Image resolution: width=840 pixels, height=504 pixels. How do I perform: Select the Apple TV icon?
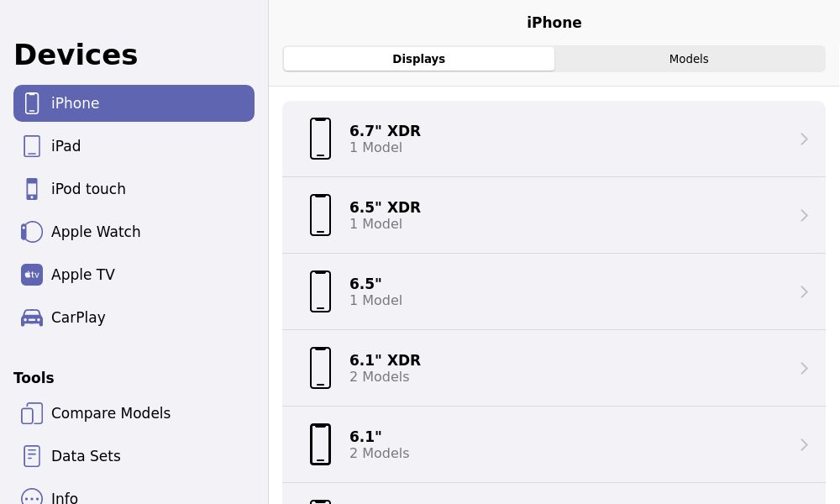32,275
